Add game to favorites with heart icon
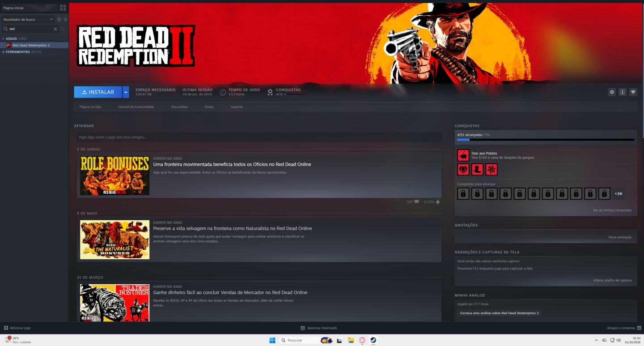The height and width of the screenshot is (346, 644). click(x=633, y=92)
